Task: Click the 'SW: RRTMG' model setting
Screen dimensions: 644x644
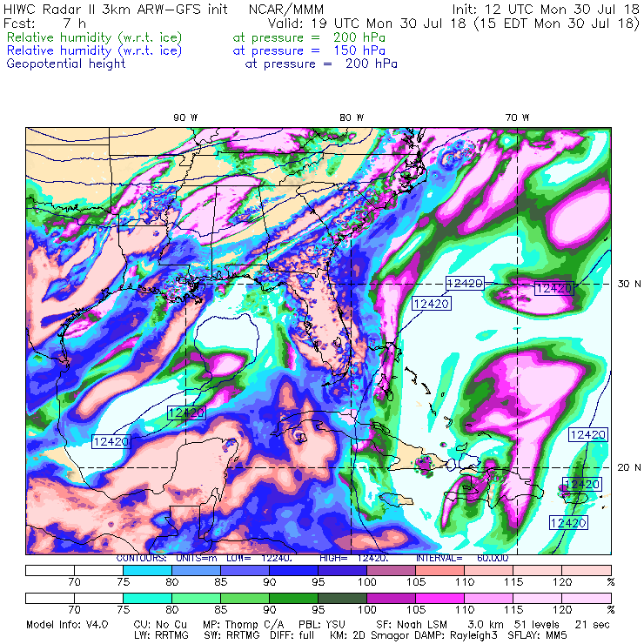Action: 231,635
